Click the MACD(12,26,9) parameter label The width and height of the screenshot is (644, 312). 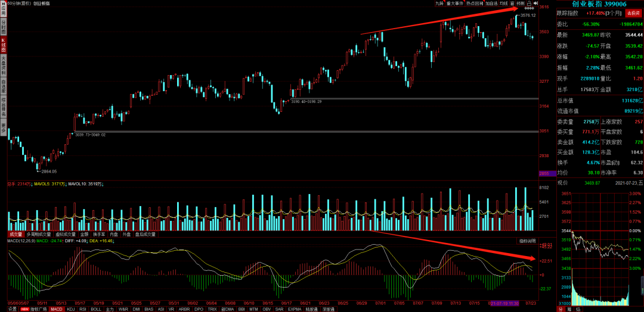(x=21, y=241)
